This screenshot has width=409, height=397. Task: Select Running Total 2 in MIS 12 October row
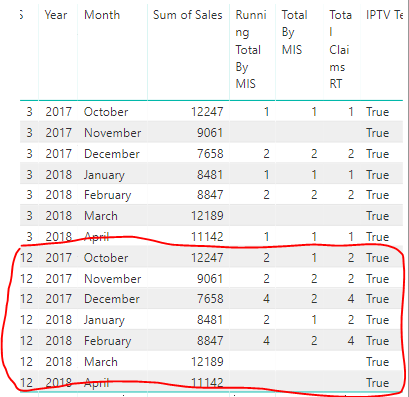pyautogui.click(x=266, y=258)
